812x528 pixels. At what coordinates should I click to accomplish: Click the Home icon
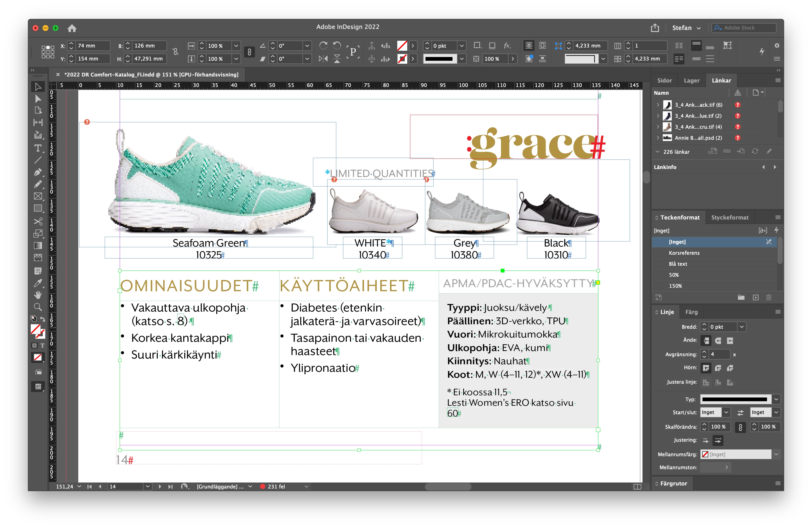point(72,28)
